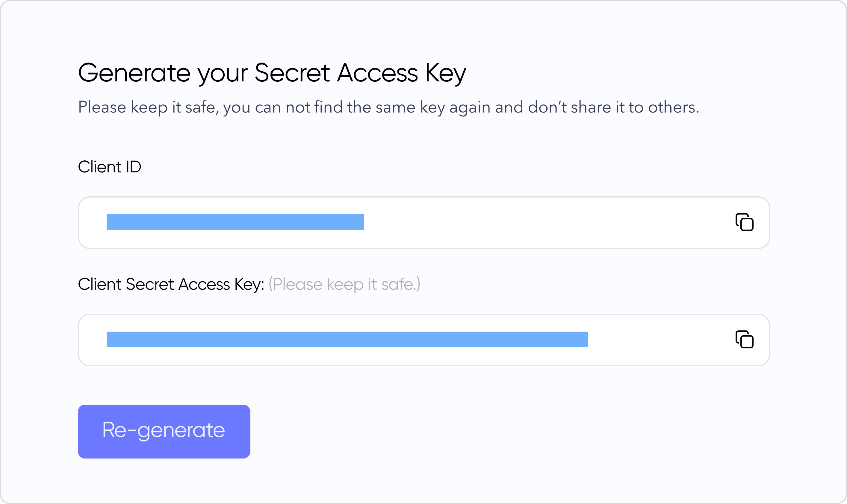Viewport: 847px width, 504px height.
Task: Focus the Client ID input field
Action: pyautogui.click(x=544, y=223)
